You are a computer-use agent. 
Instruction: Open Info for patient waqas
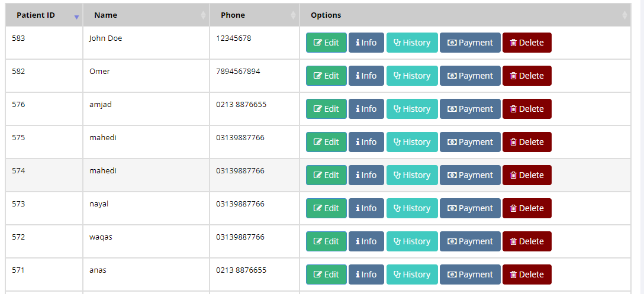pos(366,241)
